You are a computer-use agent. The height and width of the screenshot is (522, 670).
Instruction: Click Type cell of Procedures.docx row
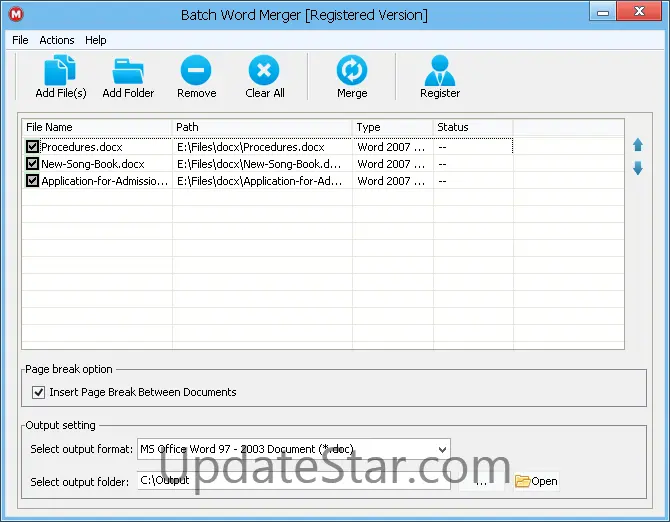tap(393, 147)
